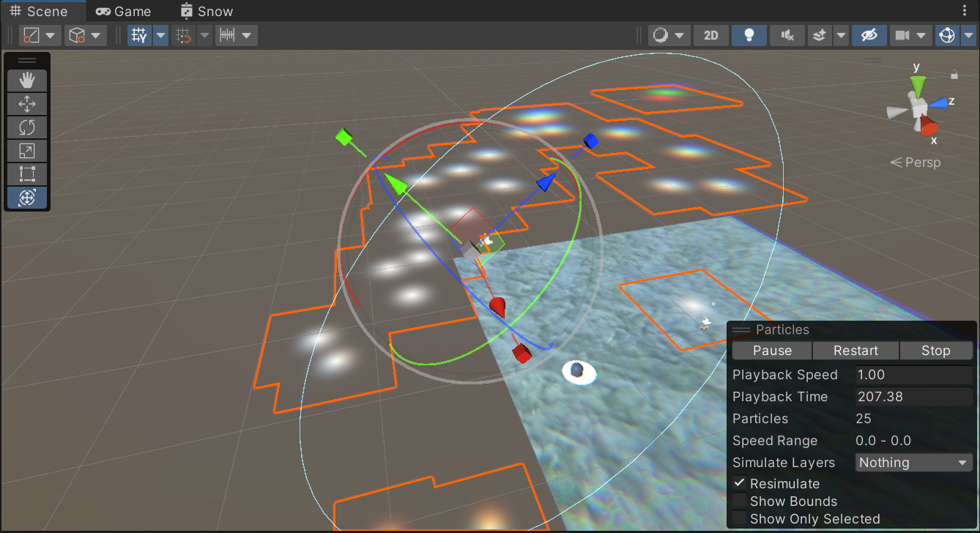Enable Show Only Selected checkbox
This screenshot has width=980, height=533.
740,519
